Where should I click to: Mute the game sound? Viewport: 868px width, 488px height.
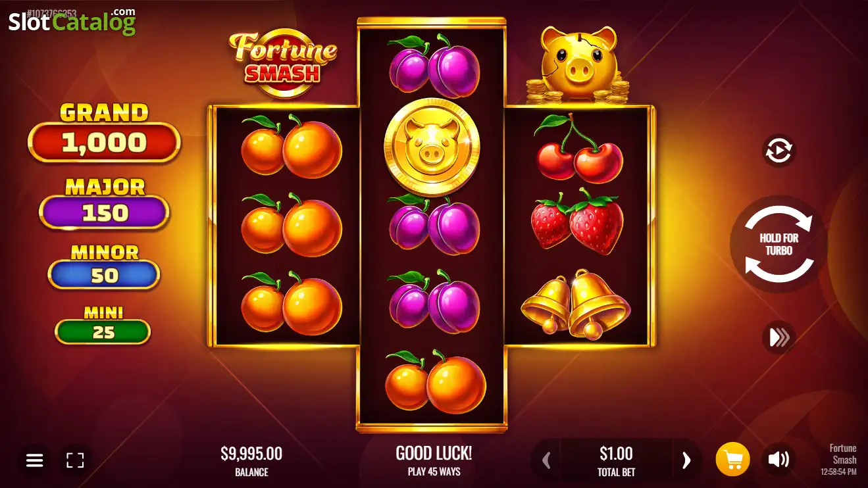pos(779,459)
